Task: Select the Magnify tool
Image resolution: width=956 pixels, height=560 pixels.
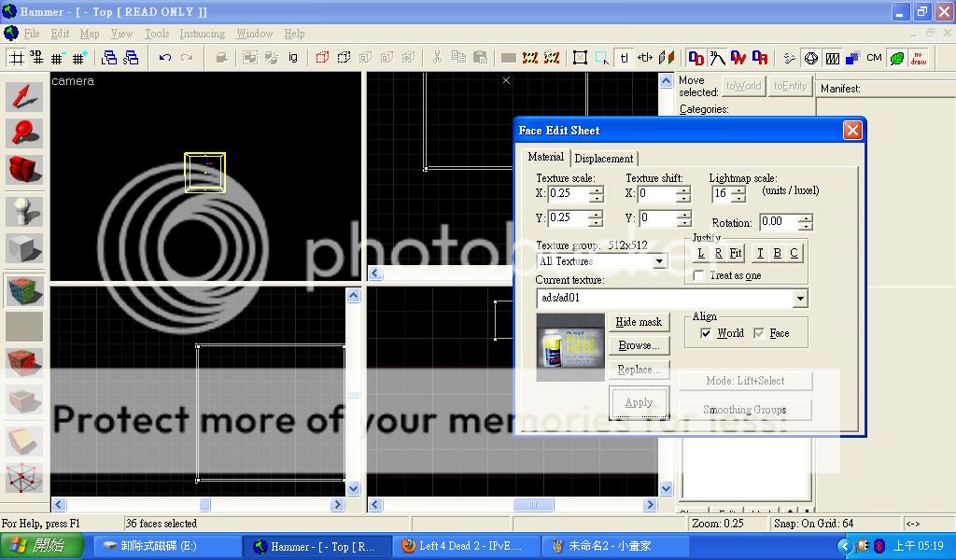Action: 24,133
